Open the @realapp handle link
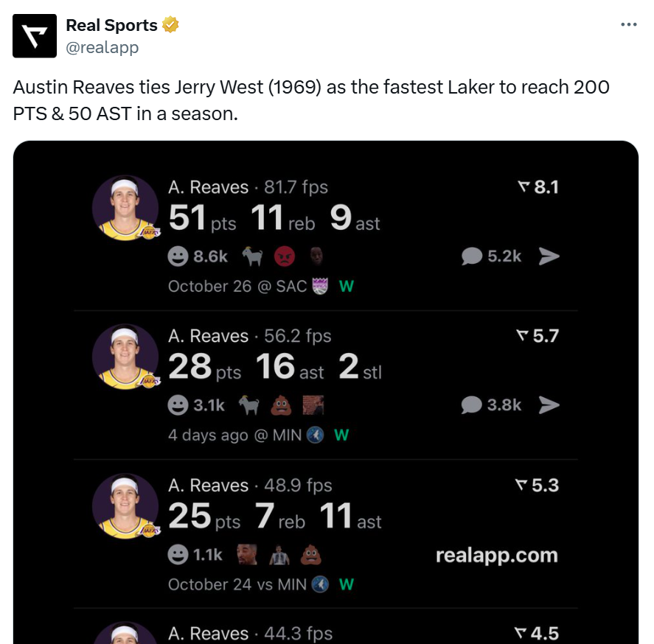The image size is (654, 644). coord(102,47)
